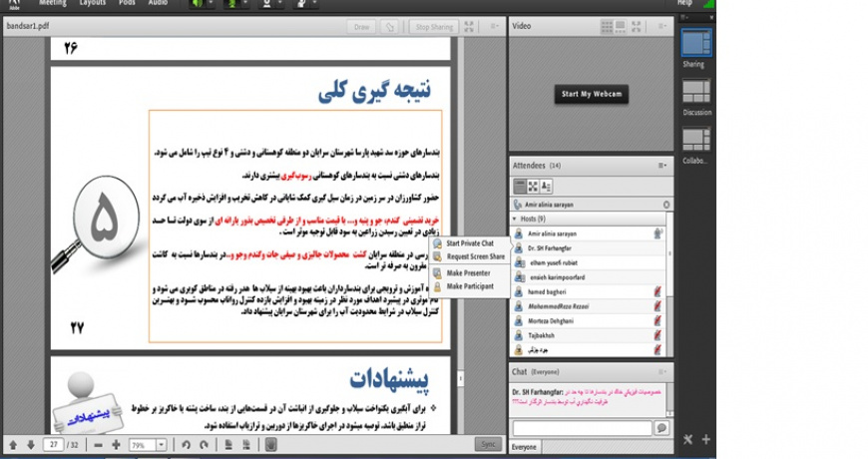Viewport: 868px width, 459px height.
Task: Rotate the document clockwise
Action: [204, 445]
